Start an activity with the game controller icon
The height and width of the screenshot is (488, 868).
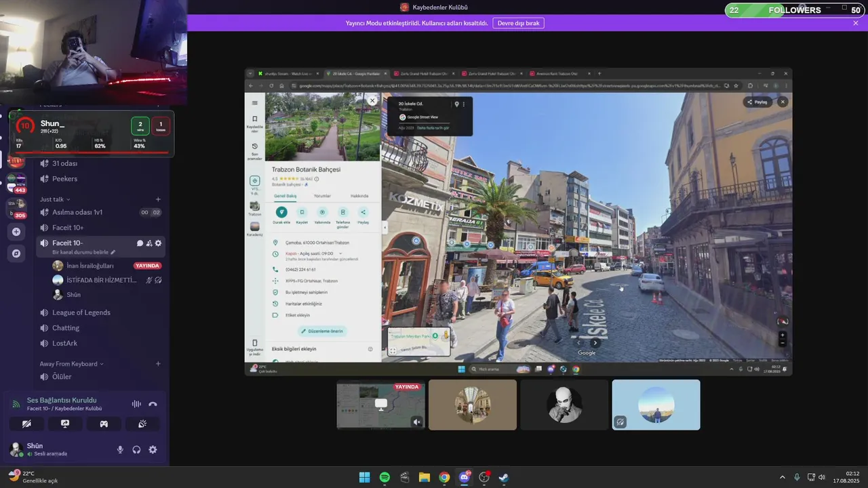[x=104, y=424]
